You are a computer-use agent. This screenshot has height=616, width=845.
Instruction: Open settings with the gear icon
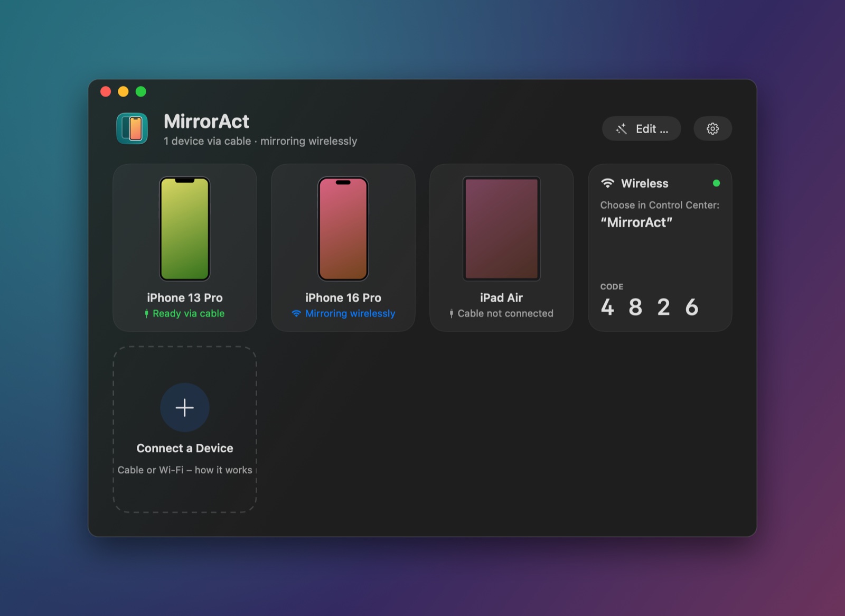point(712,128)
